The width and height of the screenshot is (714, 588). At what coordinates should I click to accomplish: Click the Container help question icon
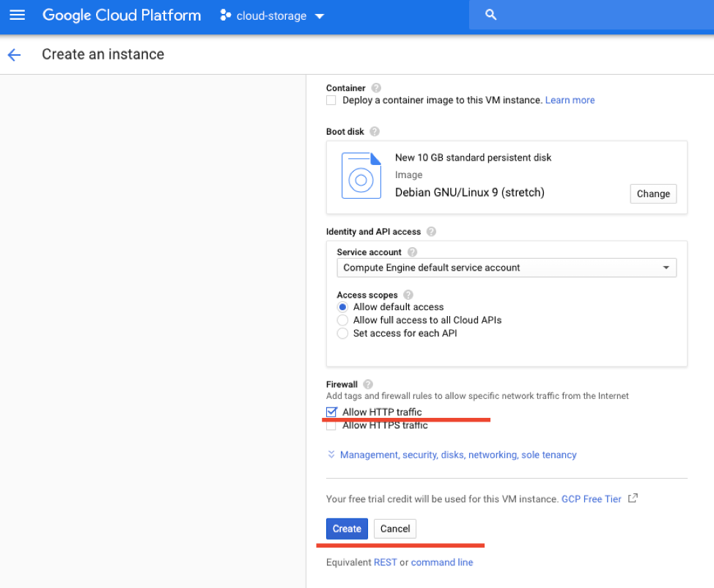(376, 88)
